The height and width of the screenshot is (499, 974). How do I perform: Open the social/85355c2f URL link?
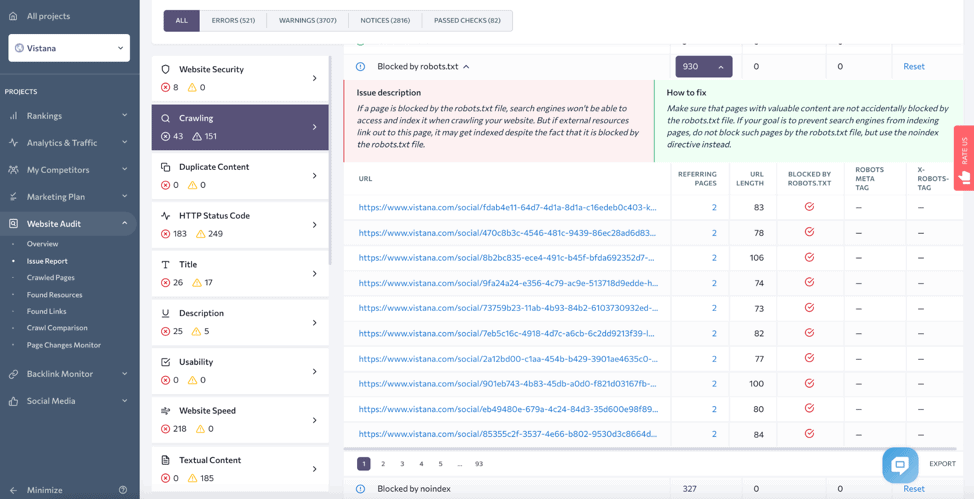point(507,434)
